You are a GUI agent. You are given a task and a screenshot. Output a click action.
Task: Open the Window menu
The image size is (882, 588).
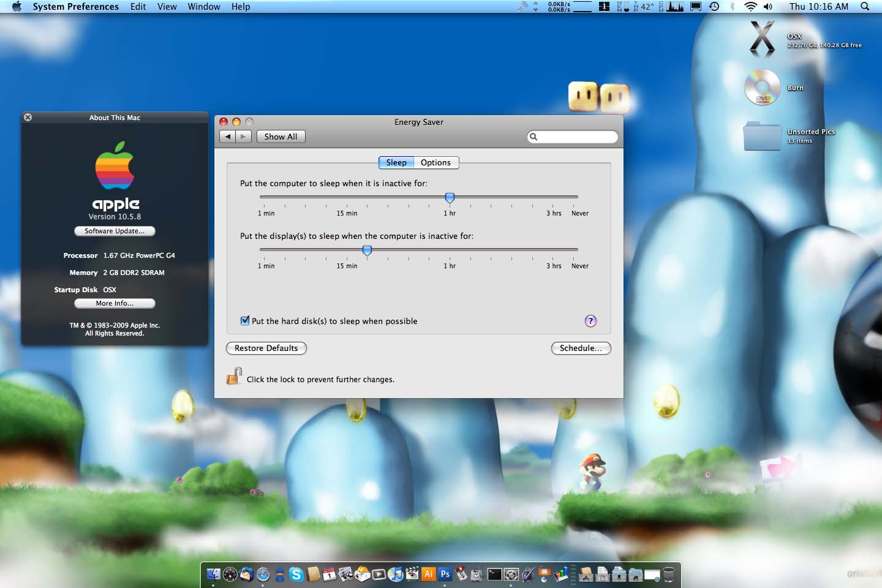click(204, 6)
